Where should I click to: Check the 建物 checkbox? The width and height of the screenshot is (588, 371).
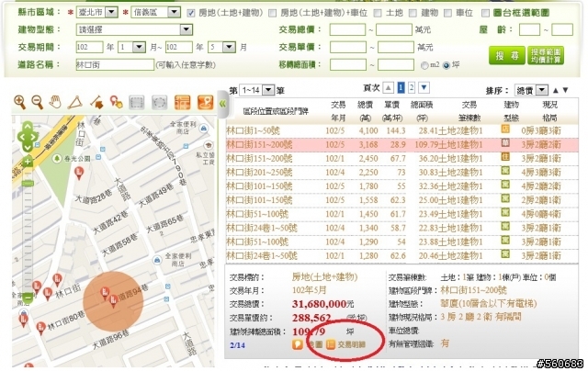tap(413, 13)
